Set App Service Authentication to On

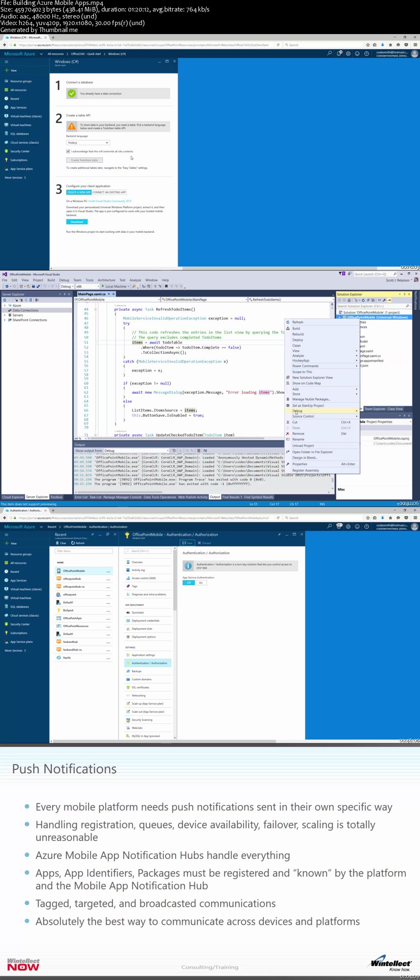tap(201, 583)
